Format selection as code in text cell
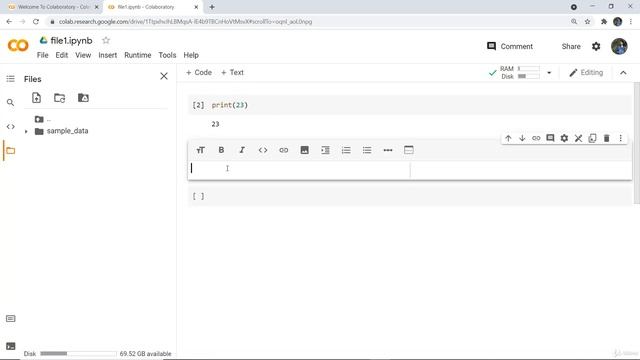Image resolution: width=640 pixels, height=360 pixels. (263, 150)
